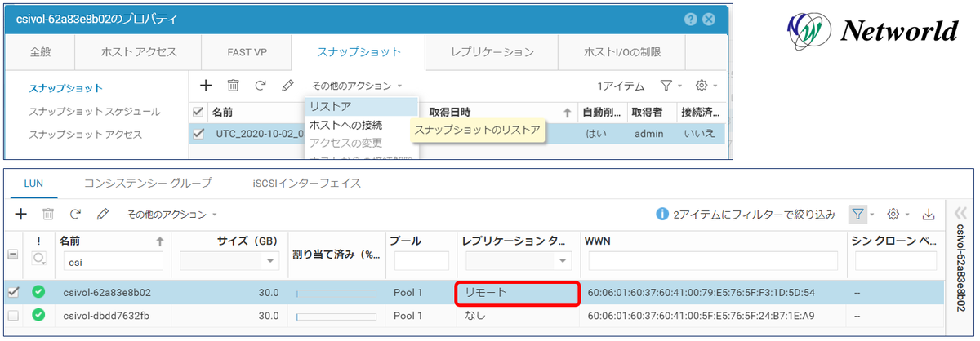The width and height of the screenshot is (980, 341).
Task: Select the スナップショット tab
Action: pos(359,52)
